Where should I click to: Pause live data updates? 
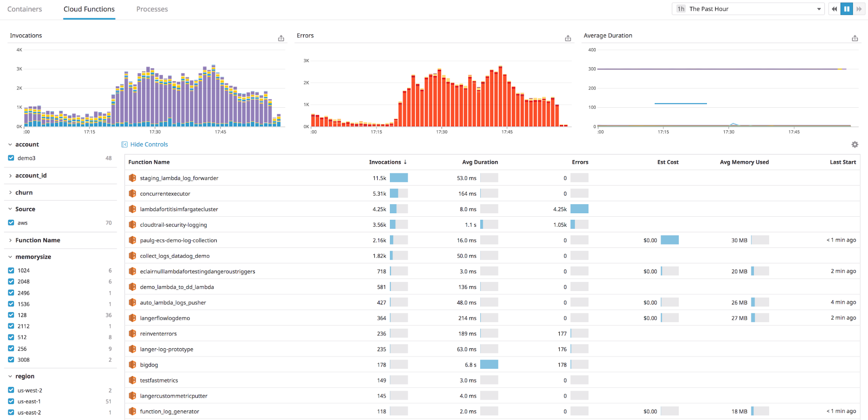(846, 9)
